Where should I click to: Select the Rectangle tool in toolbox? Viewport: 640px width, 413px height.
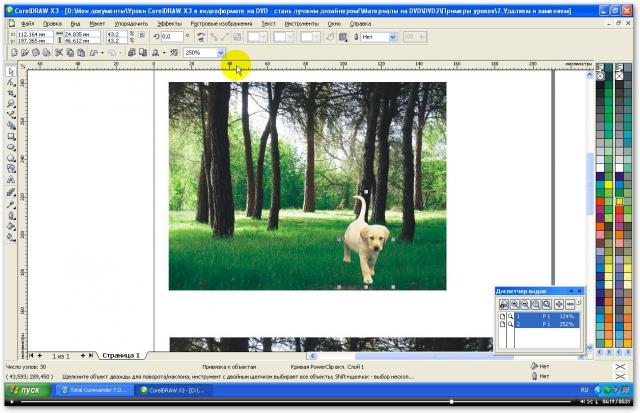point(11,136)
